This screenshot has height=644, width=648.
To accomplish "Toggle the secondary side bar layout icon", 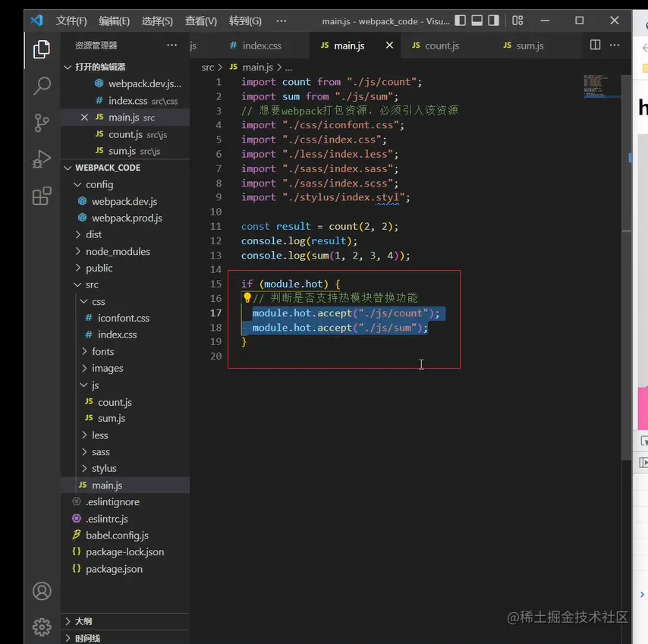I will (x=493, y=20).
